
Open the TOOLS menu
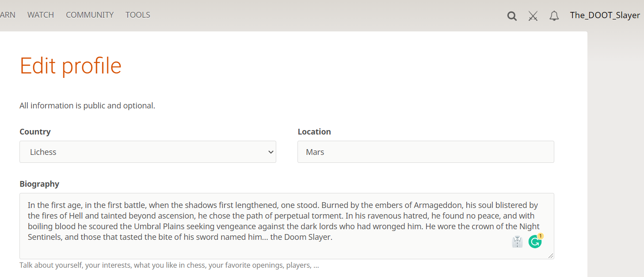(x=138, y=15)
